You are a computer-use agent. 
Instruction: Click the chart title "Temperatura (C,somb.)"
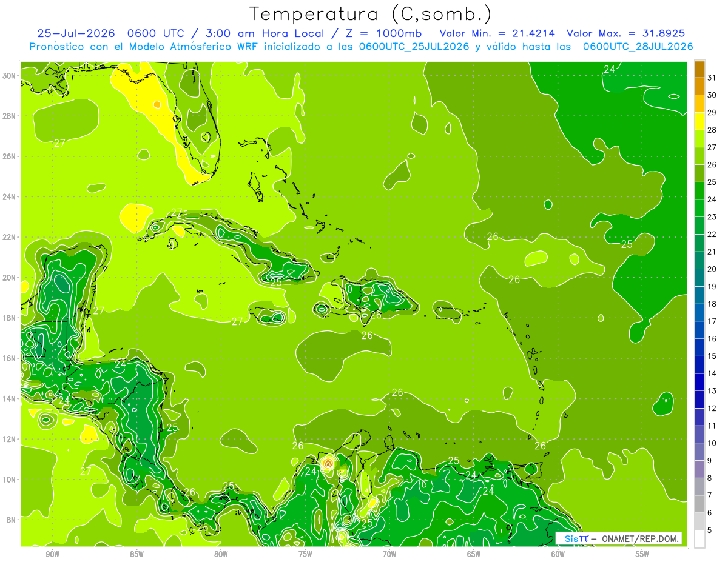tap(370, 14)
